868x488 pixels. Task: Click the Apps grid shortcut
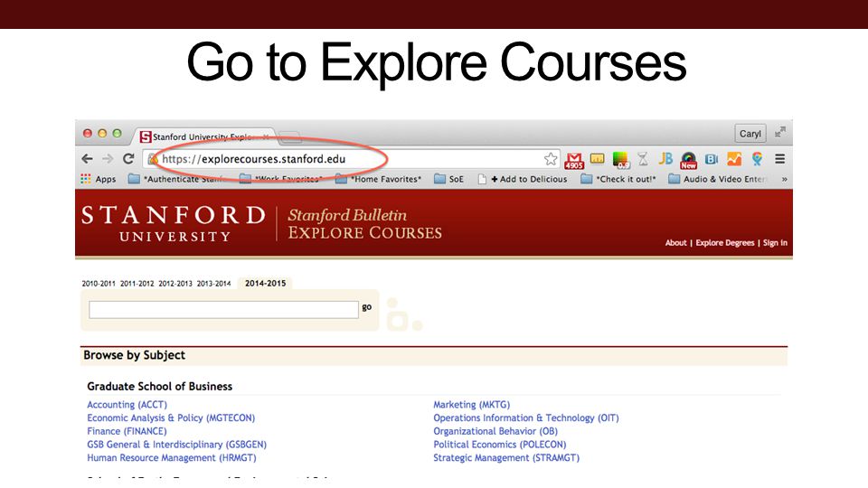(99, 179)
